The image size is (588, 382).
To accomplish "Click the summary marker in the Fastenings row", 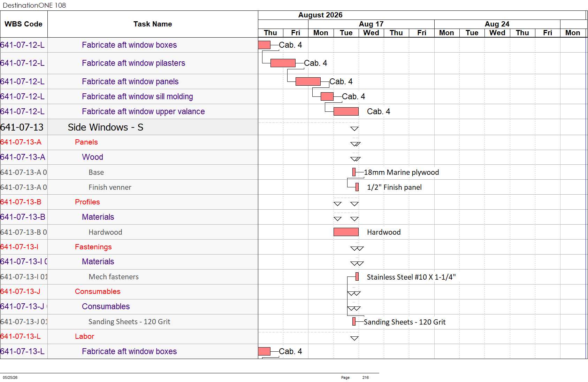I will pos(357,249).
